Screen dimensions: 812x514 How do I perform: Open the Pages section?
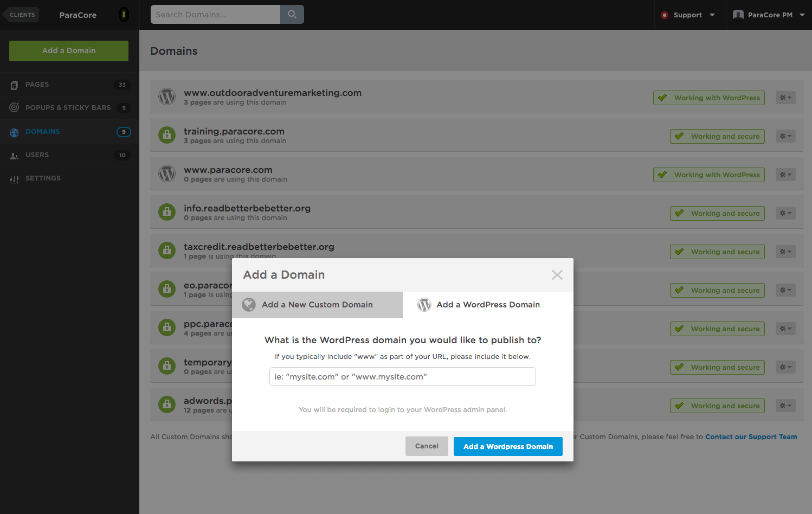point(69,85)
